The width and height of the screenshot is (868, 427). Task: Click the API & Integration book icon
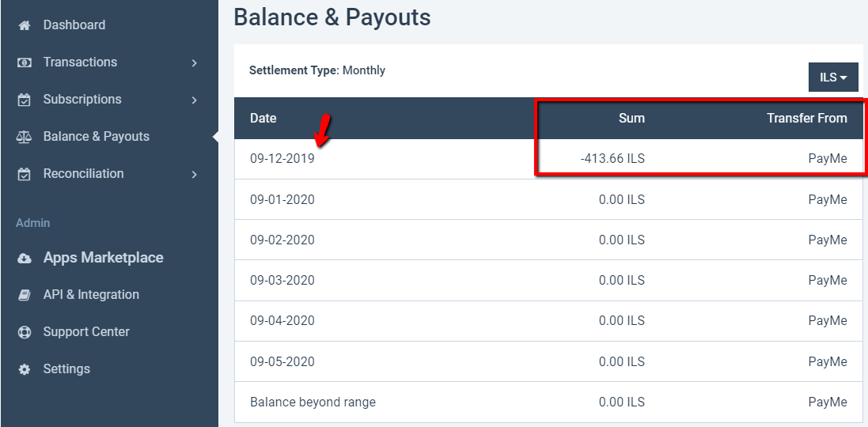pyautogui.click(x=25, y=295)
